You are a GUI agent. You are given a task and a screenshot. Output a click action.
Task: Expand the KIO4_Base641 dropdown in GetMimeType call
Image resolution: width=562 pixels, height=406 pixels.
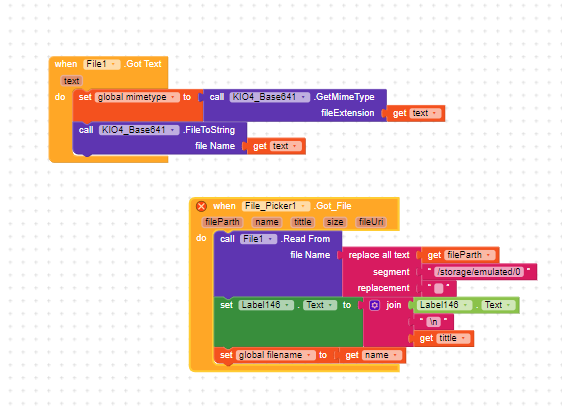tap(270, 97)
